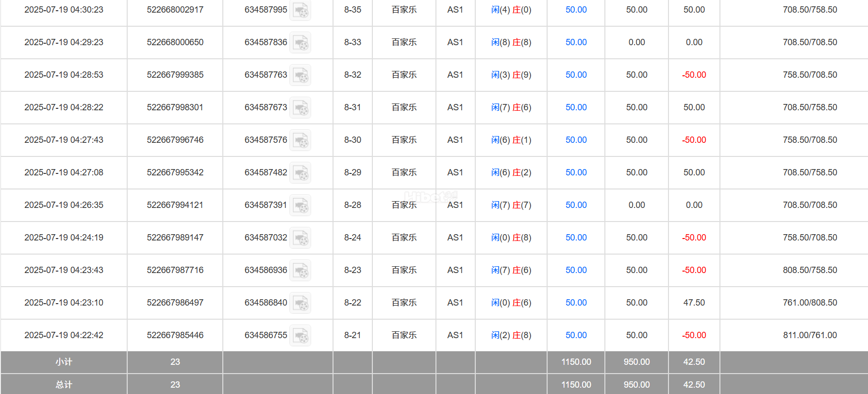Click the replay icon next to 634587032
This screenshot has height=394, width=868.
click(x=300, y=238)
